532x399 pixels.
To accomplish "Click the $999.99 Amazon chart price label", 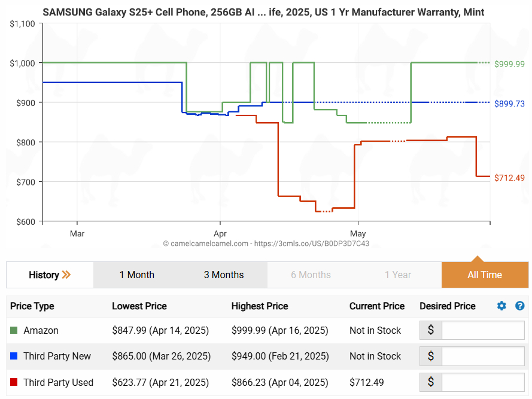I will coord(509,64).
